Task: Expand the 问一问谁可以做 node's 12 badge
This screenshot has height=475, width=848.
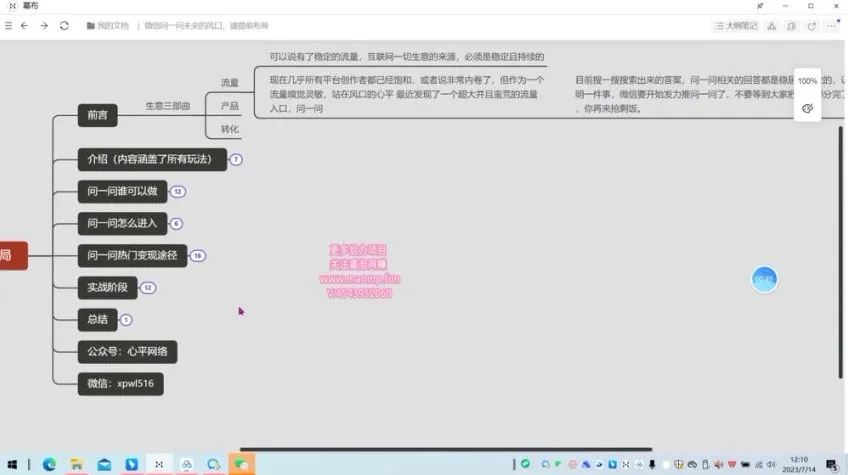Action: (x=178, y=191)
